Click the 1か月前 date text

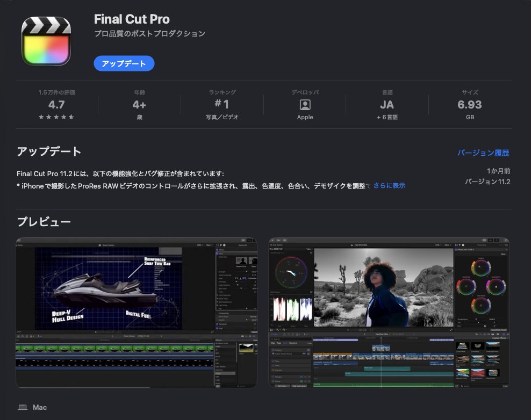pos(499,171)
